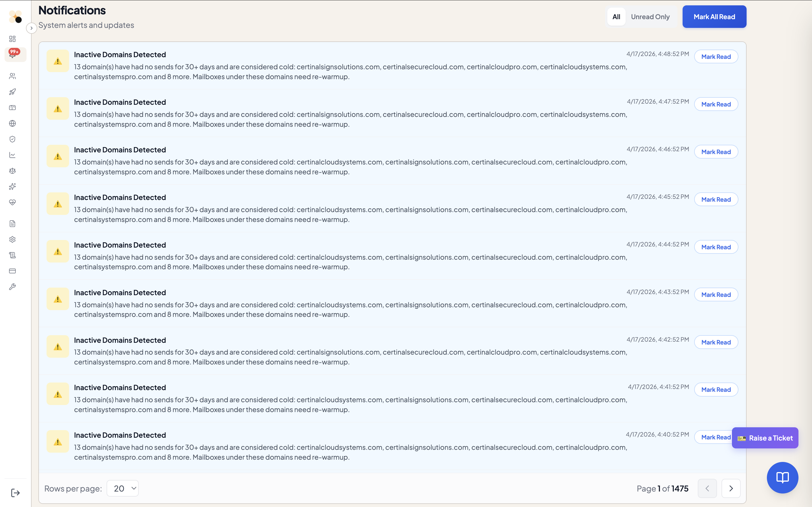
Task: Open the dashboard grid icon in sidebar
Action: coord(12,39)
